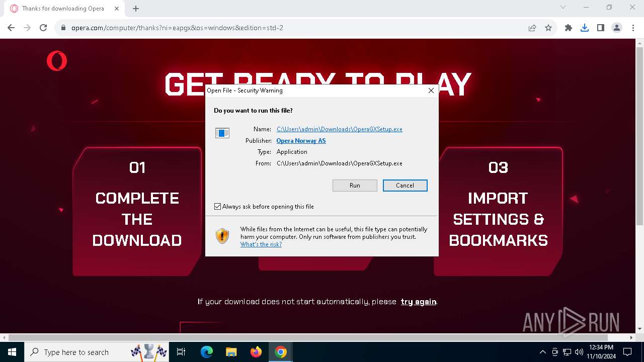Click the 01 Complete the Download card

click(137, 211)
